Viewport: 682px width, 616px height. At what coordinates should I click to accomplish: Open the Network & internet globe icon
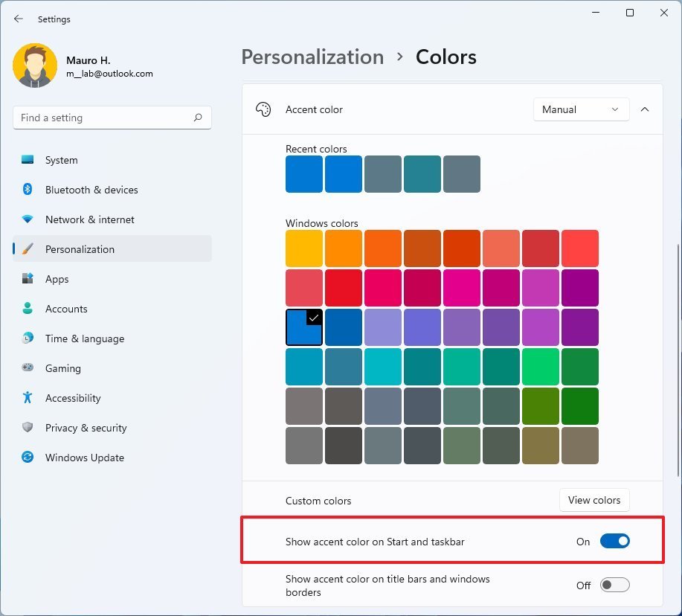[x=27, y=219]
